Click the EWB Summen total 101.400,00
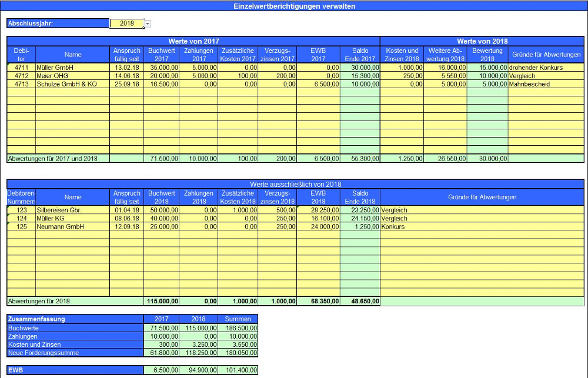 [x=238, y=370]
